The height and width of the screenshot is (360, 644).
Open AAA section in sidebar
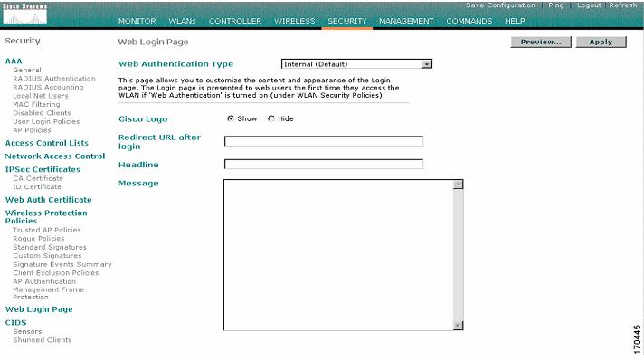pyautogui.click(x=14, y=62)
